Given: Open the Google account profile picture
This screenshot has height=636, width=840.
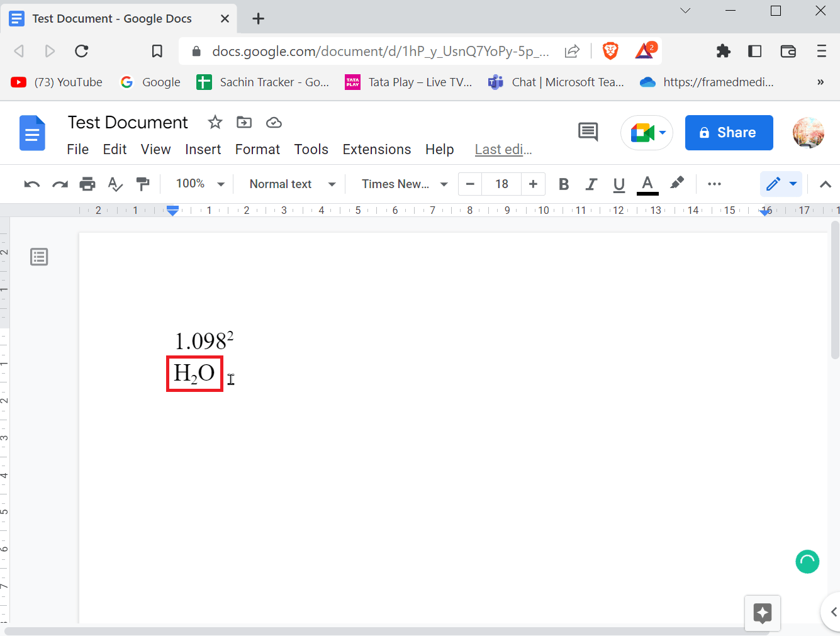Looking at the screenshot, I should pyautogui.click(x=809, y=133).
